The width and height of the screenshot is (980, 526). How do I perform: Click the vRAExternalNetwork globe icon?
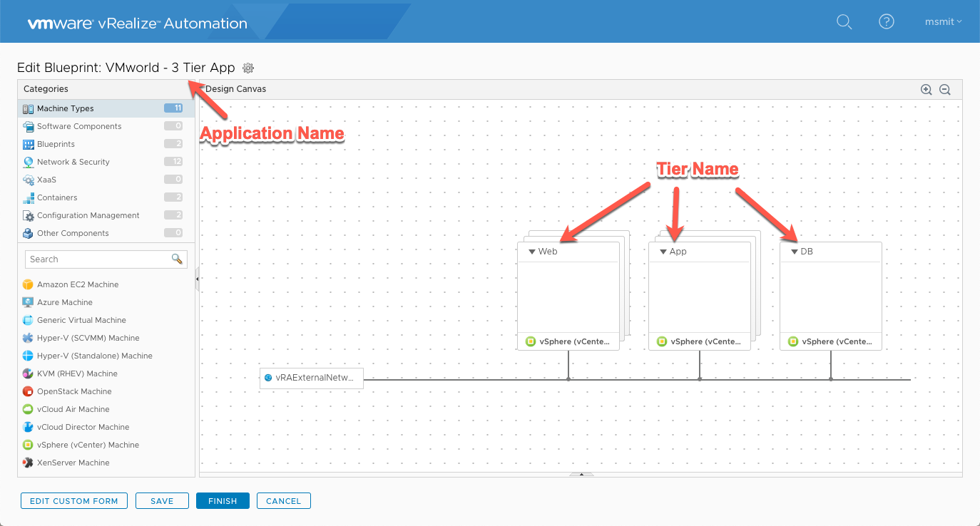[268, 378]
